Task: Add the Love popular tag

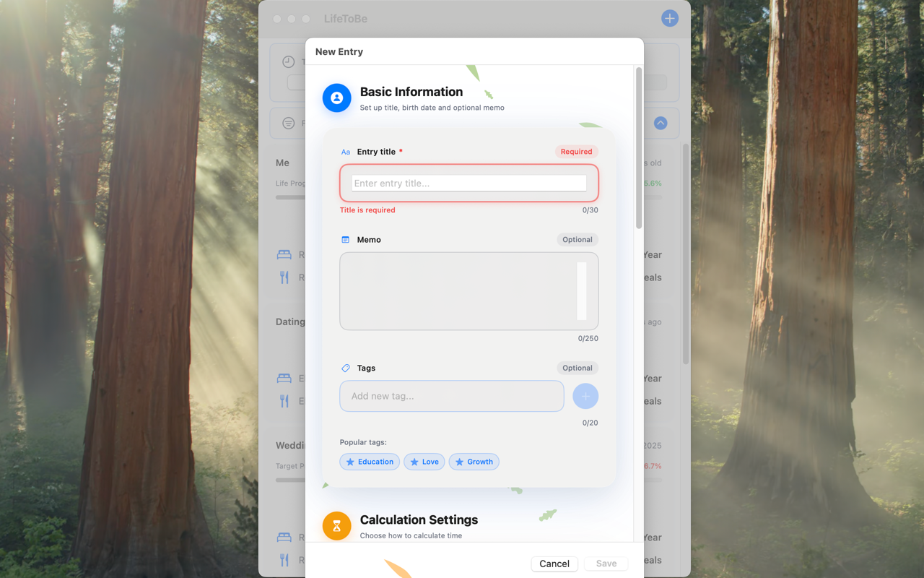Action: click(x=424, y=462)
